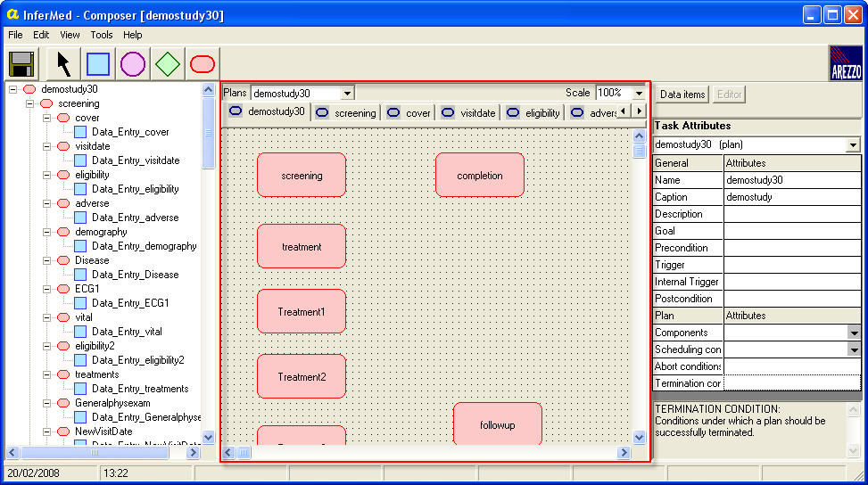This screenshot has width=868, height=485.
Task: Select the green diamond decision tool
Action: (168, 64)
